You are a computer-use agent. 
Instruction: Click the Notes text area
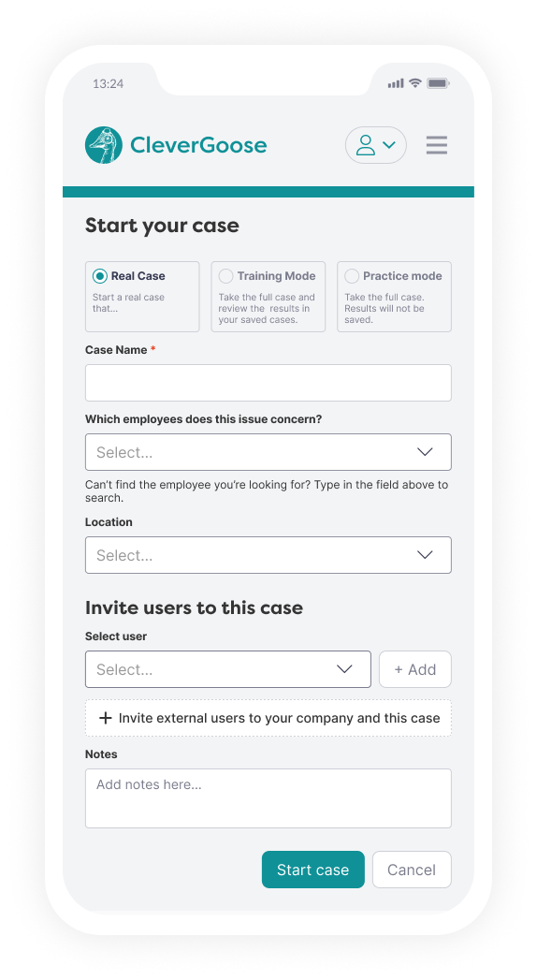268,798
